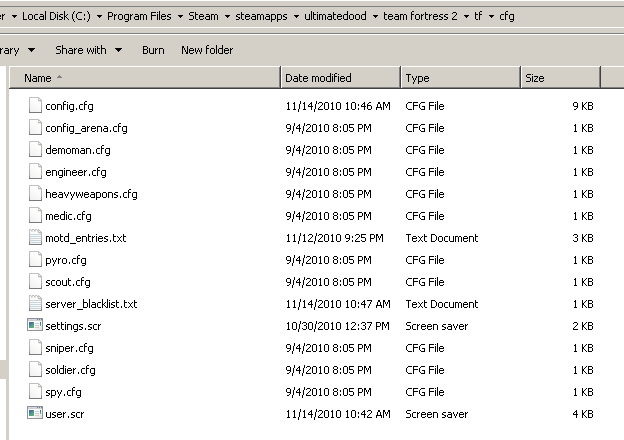Sort files by the Size column header
This screenshot has height=440, width=624.
[560, 78]
